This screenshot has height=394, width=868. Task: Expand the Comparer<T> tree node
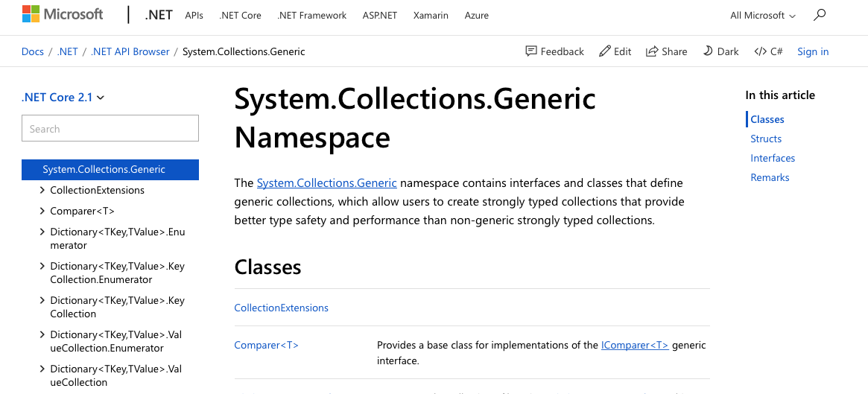tap(42, 211)
